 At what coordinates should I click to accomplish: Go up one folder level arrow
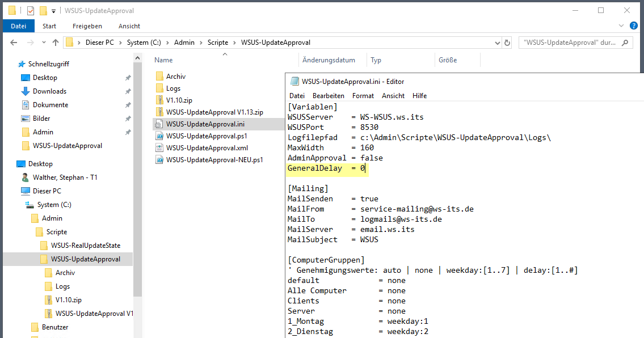[x=56, y=43]
